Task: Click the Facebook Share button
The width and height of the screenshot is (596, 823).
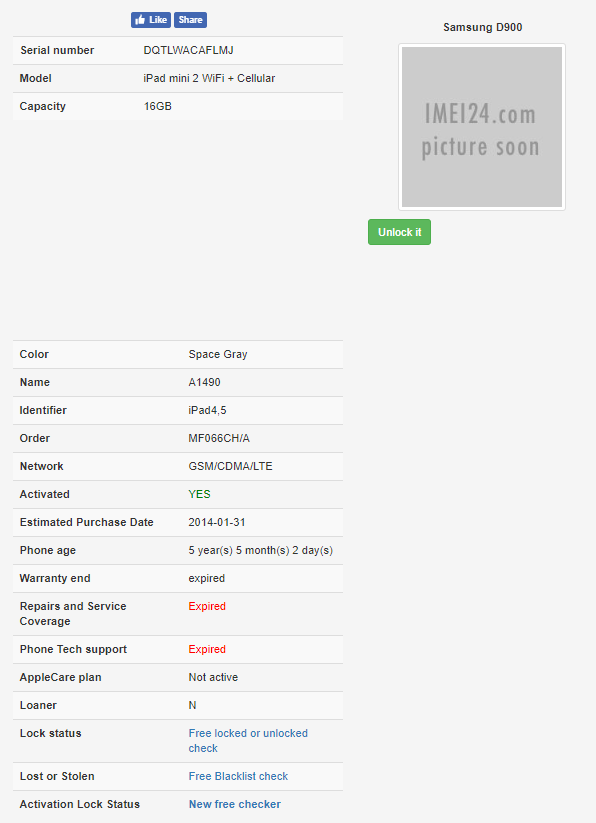Action: pyautogui.click(x=190, y=20)
